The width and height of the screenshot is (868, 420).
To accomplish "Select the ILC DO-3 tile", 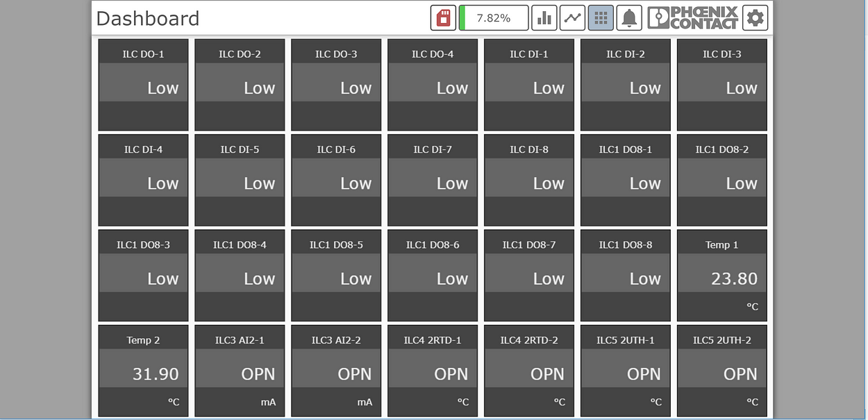I will 336,85.
